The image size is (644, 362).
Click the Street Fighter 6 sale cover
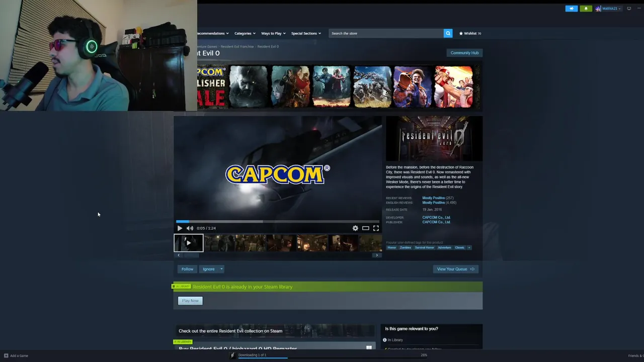point(413,86)
